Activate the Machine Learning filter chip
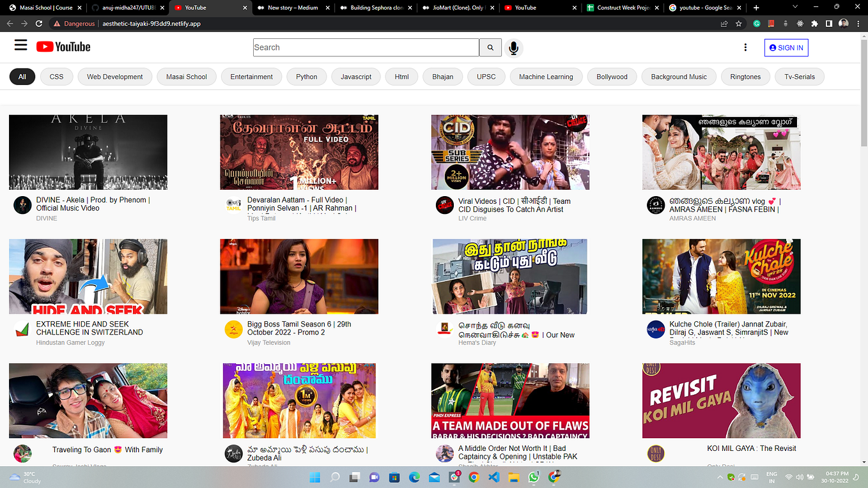The width and height of the screenshot is (868, 488). pos(546,76)
